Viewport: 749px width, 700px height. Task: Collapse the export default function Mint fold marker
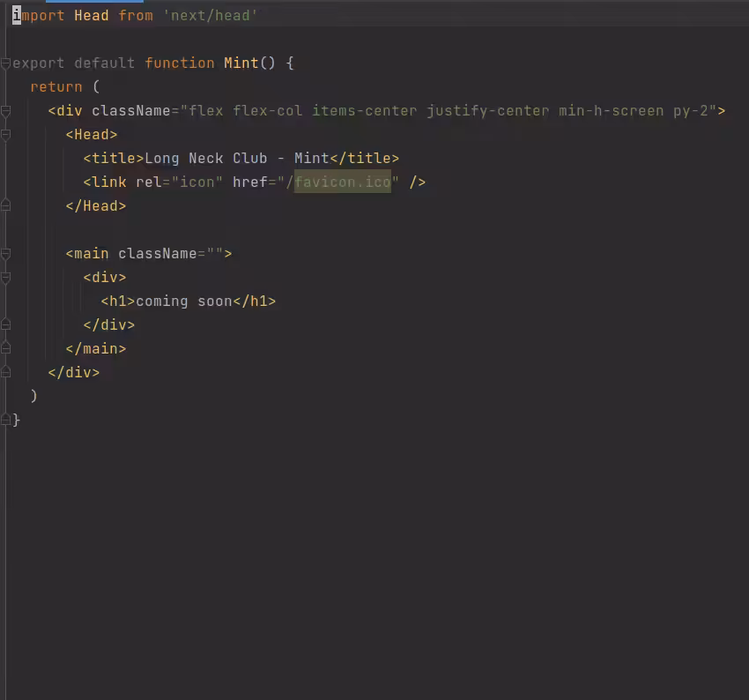click(6, 63)
